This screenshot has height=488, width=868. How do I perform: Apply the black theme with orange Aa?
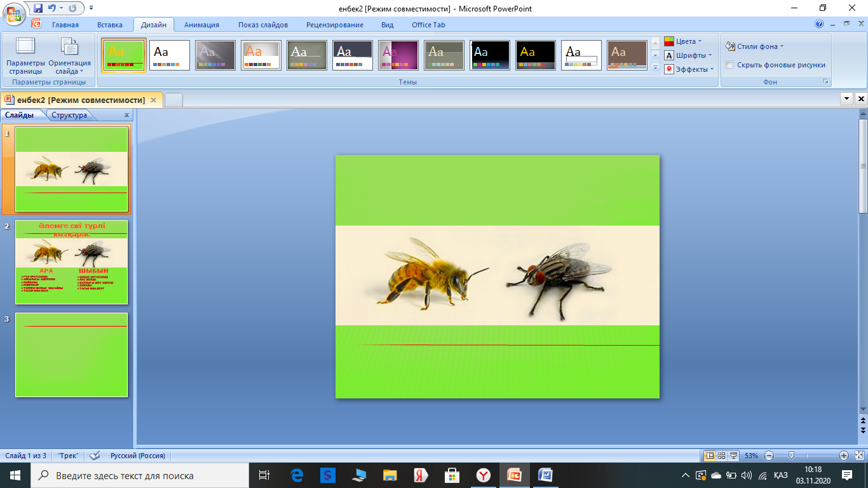point(536,55)
